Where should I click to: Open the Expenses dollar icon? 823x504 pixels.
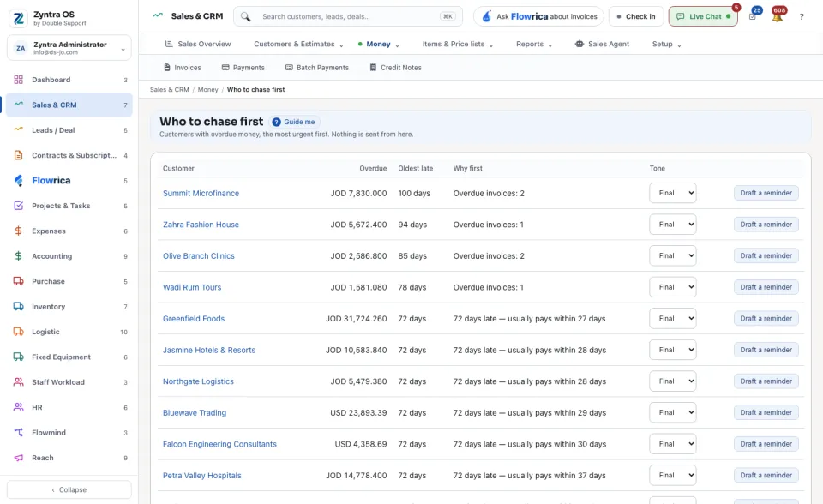click(18, 231)
